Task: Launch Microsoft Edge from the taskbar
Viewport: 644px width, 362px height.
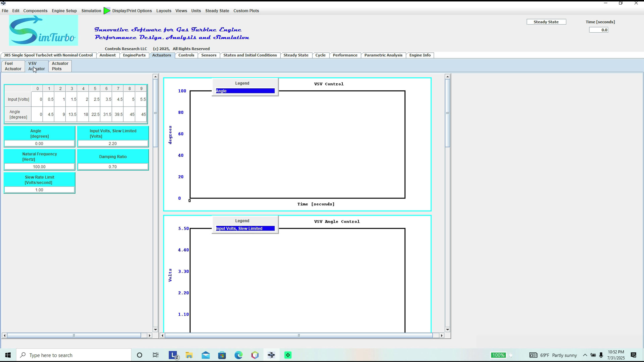Action: (x=239, y=355)
